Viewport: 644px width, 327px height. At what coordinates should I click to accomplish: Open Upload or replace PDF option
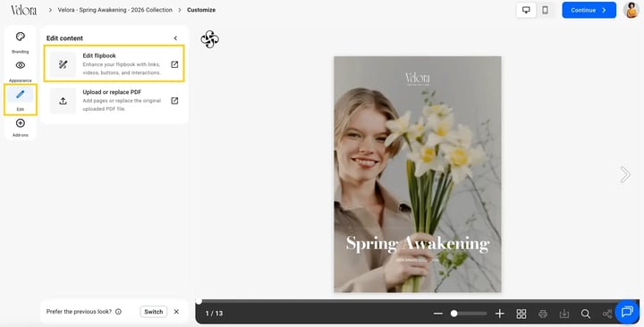point(114,101)
